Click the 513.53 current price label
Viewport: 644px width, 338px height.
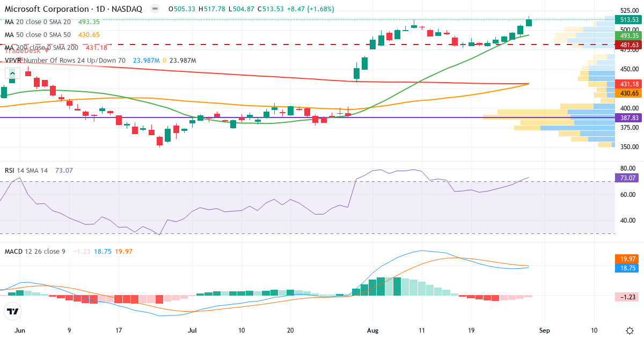pyautogui.click(x=628, y=20)
